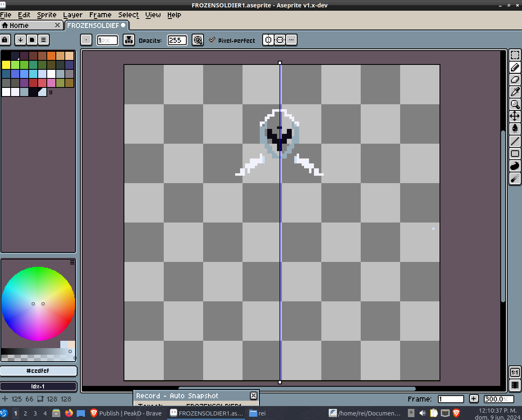
Task: Select the Contour blob tool
Action: 515,166
